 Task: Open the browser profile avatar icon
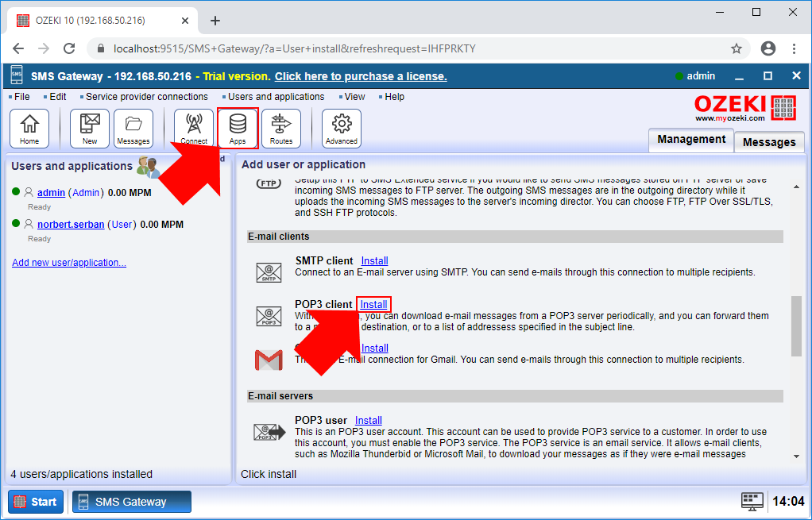pyautogui.click(x=768, y=48)
